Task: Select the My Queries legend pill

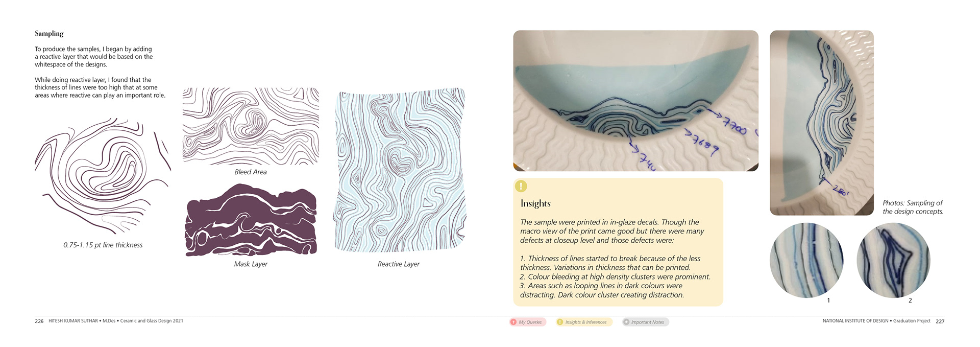Action: click(528, 322)
